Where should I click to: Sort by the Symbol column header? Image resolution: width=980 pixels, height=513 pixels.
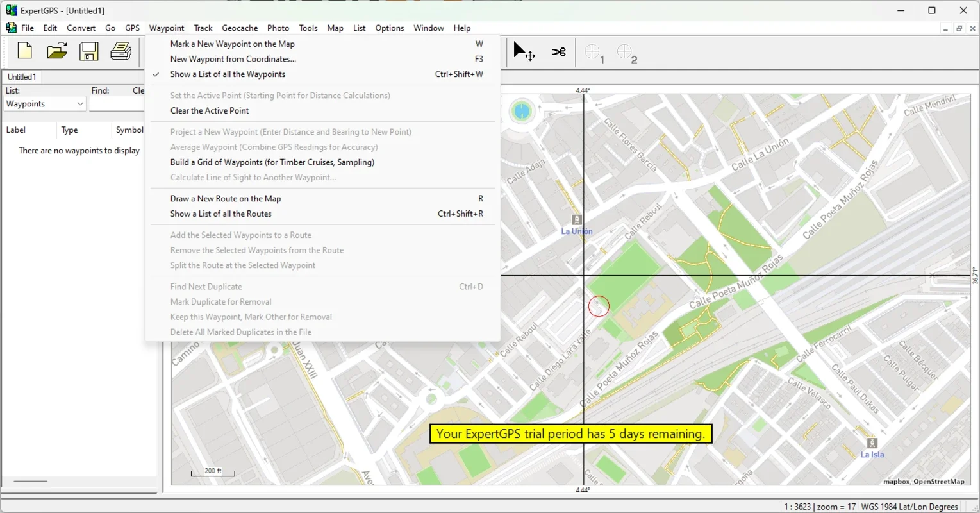[x=129, y=130]
